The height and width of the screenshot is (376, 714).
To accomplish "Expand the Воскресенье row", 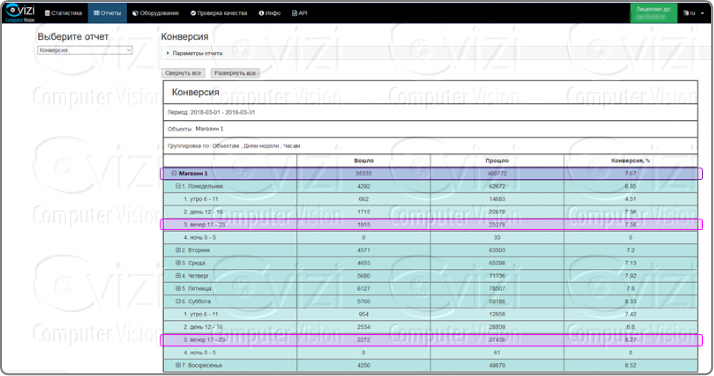I will (x=178, y=365).
